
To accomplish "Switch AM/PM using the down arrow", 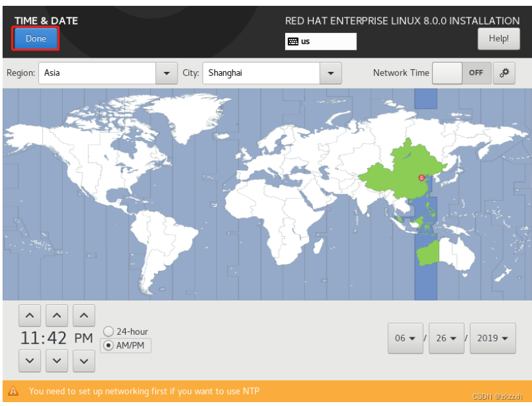I will point(84,361).
